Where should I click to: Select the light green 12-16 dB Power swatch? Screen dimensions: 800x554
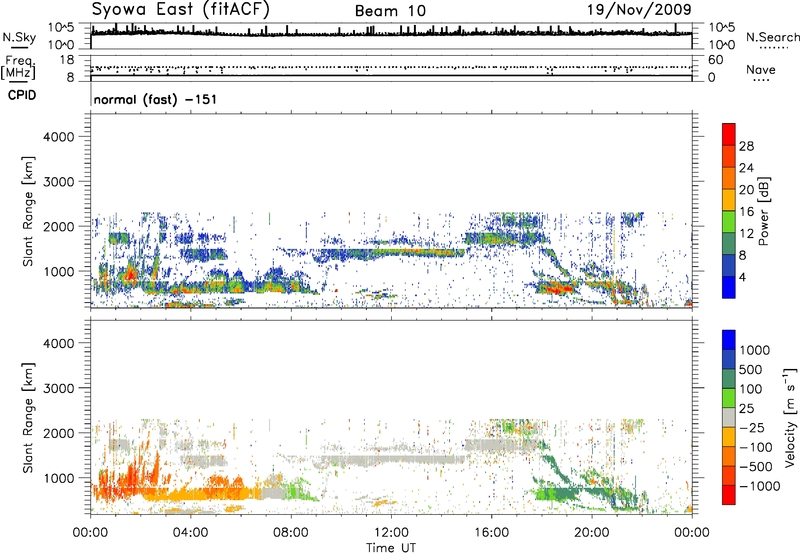(729, 221)
